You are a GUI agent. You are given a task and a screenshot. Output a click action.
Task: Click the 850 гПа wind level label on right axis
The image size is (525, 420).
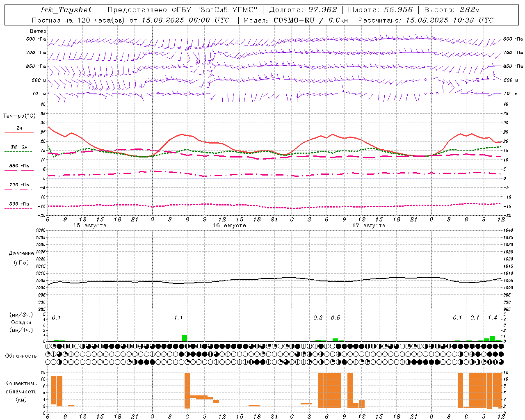pos(513,66)
